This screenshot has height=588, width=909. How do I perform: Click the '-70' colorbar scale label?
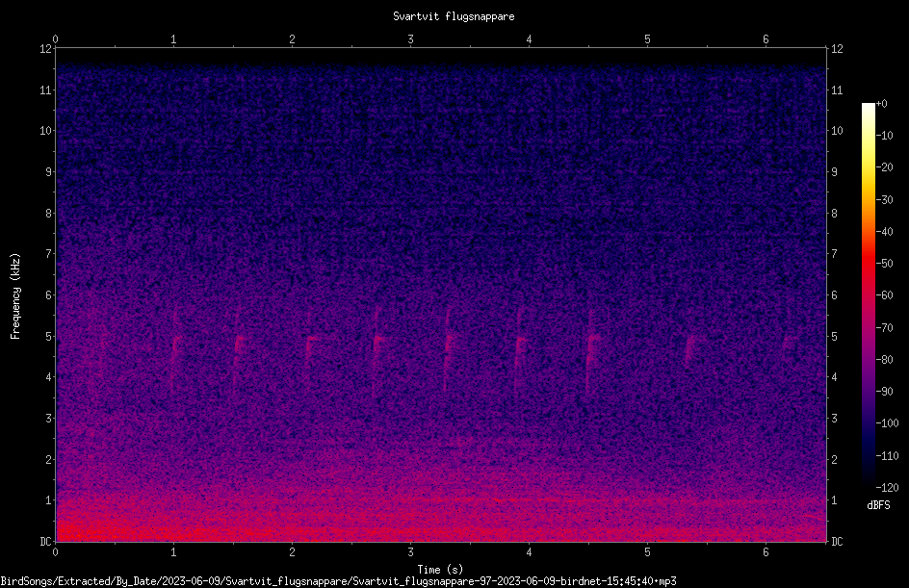[885, 328]
